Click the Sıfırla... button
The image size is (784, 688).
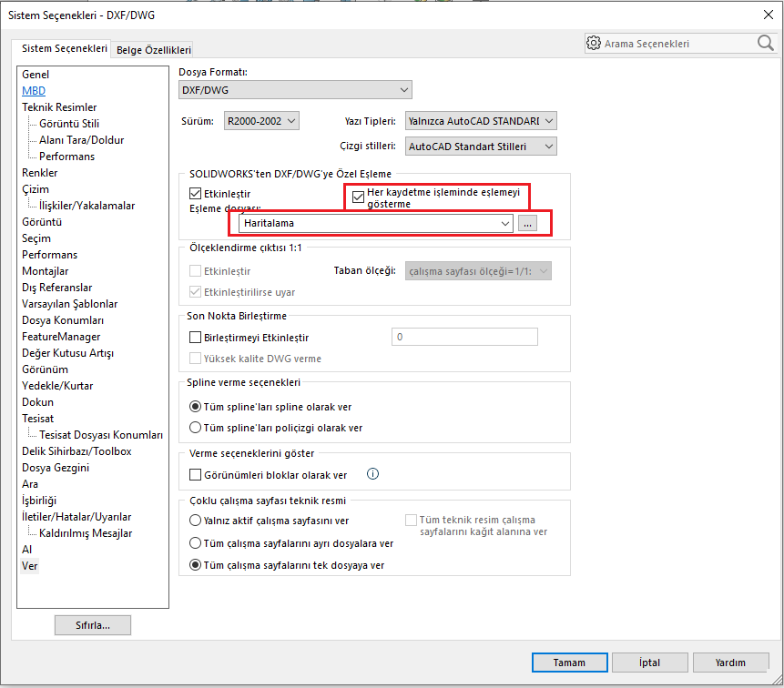click(x=92, y=625)
